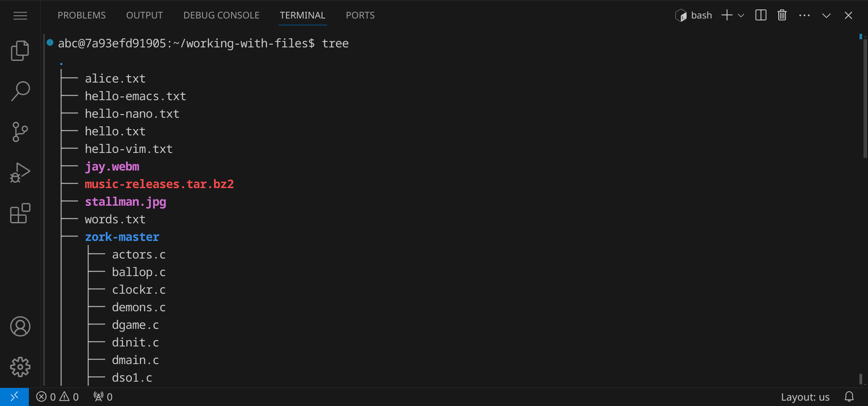Open the hamburger application menu
This screenshot has width=868, height=406.
tap(20, 16)
